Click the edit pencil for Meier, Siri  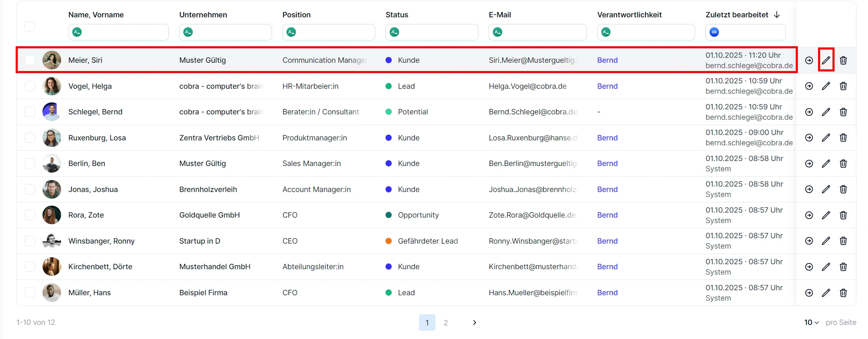[825, 60]
